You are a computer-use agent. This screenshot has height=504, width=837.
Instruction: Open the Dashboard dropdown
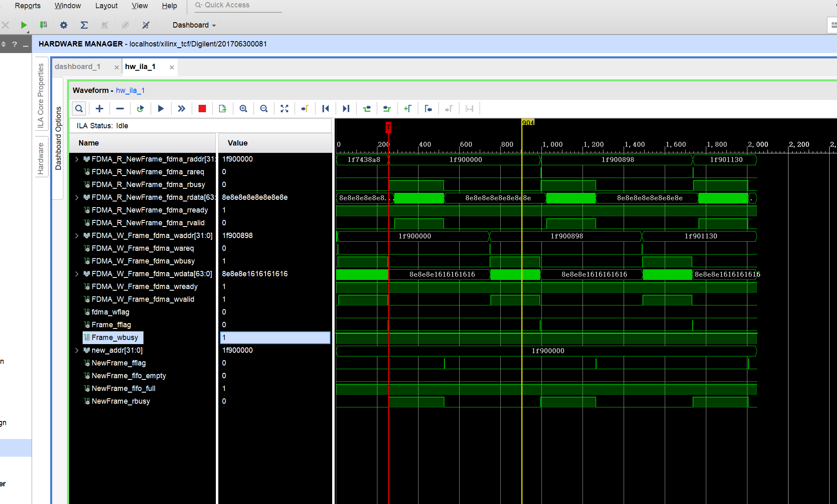[194, 25]
